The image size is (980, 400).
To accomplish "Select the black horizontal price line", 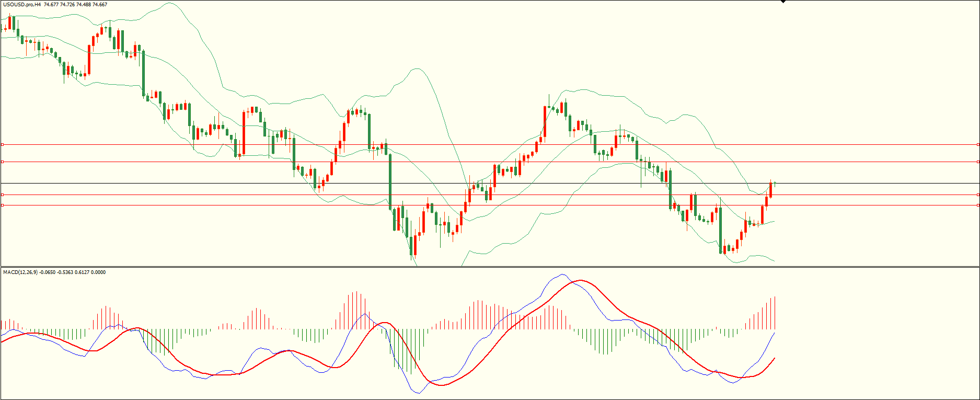I will click(x=490, y=183).
